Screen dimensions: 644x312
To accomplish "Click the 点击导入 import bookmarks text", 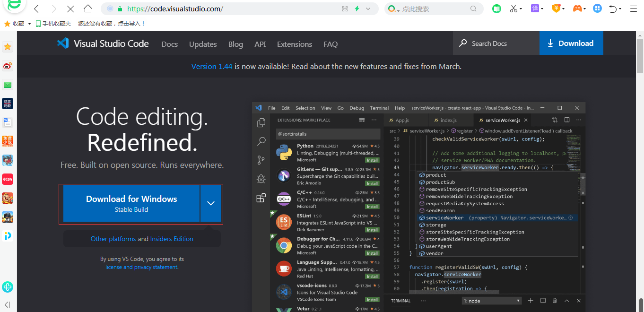I will click(x=129, y=24).
